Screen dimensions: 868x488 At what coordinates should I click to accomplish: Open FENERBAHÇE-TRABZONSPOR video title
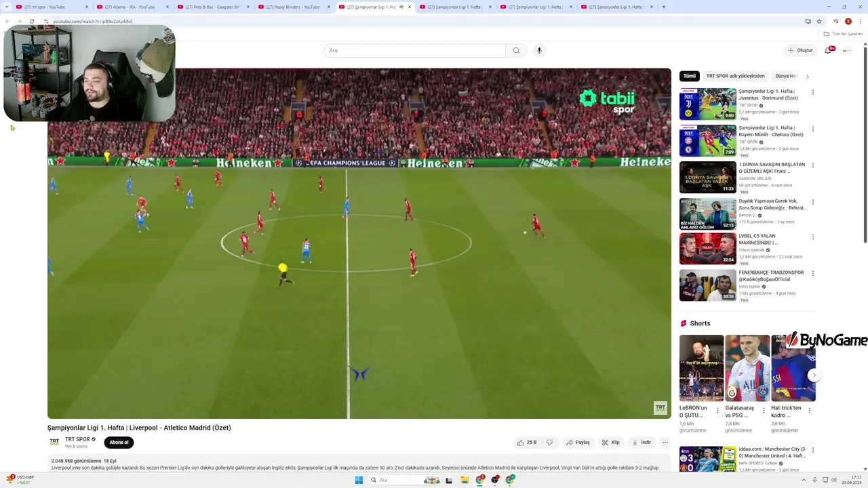771,276
